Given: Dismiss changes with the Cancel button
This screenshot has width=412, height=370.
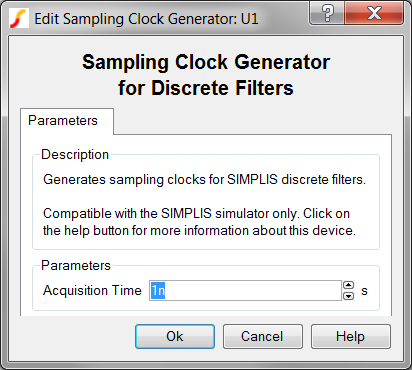Looking at the screenshot, I should pyautogui.click(x=263, y=336).
